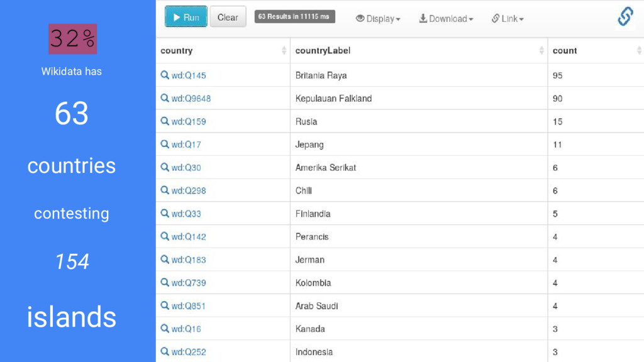Open the wd:Q142 entity link
The width and height of the screenshot is (644, 362).
(x=189, y=237)
